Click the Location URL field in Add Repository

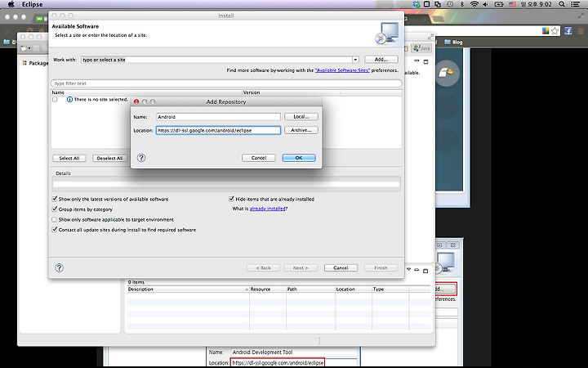tap(218, 130)
